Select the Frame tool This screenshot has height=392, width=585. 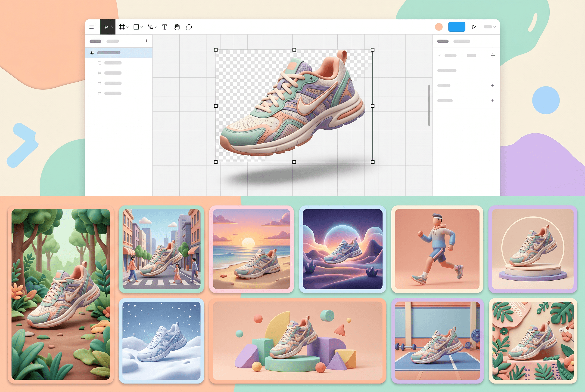122,27
